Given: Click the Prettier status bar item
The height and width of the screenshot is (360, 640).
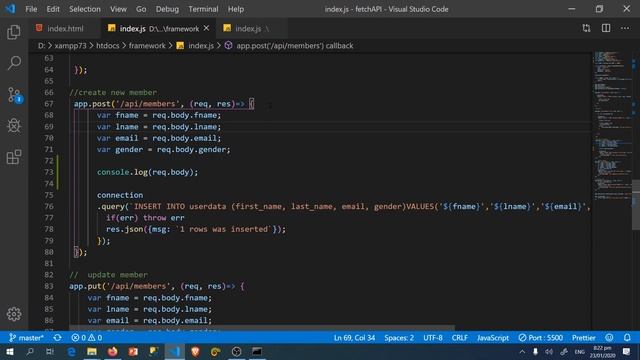Looking at the screenshot, I should pyautogui.click(x=584, y=338).
